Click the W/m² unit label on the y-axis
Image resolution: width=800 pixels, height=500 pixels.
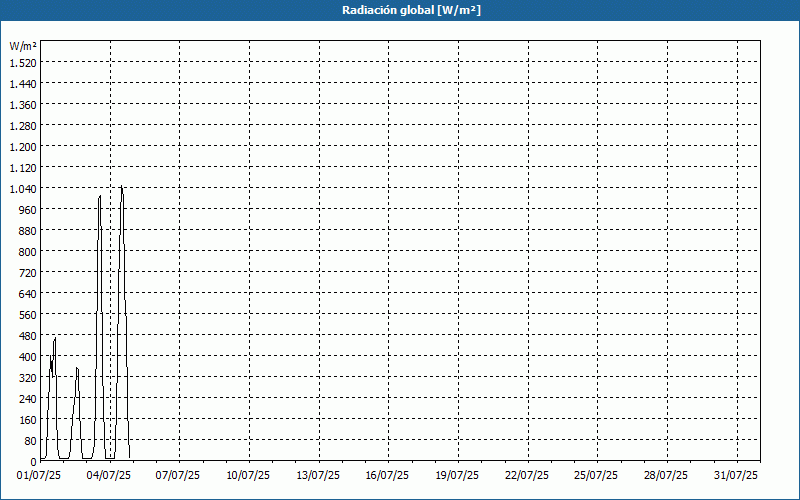click(23, 46)
